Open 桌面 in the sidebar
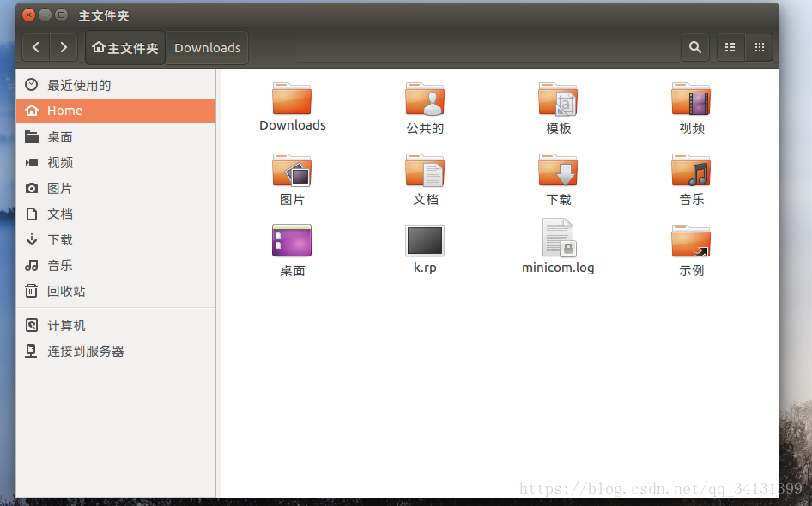Image resolution: width=812 pixels, height=506 pixels. click(x=116, y=137)
